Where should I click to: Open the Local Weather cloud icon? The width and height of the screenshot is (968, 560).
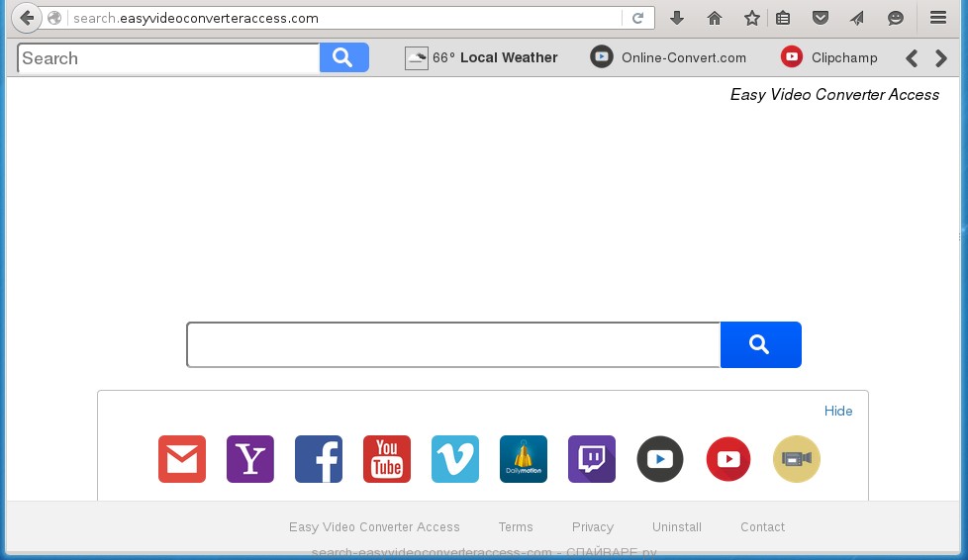(x=417, y=58)
